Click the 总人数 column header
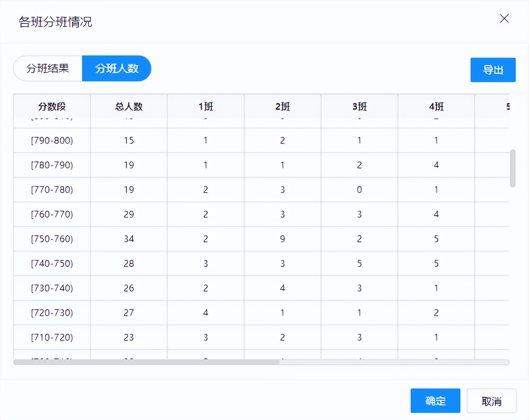This screenshot has height=420, width=529. tap(128, 107)
